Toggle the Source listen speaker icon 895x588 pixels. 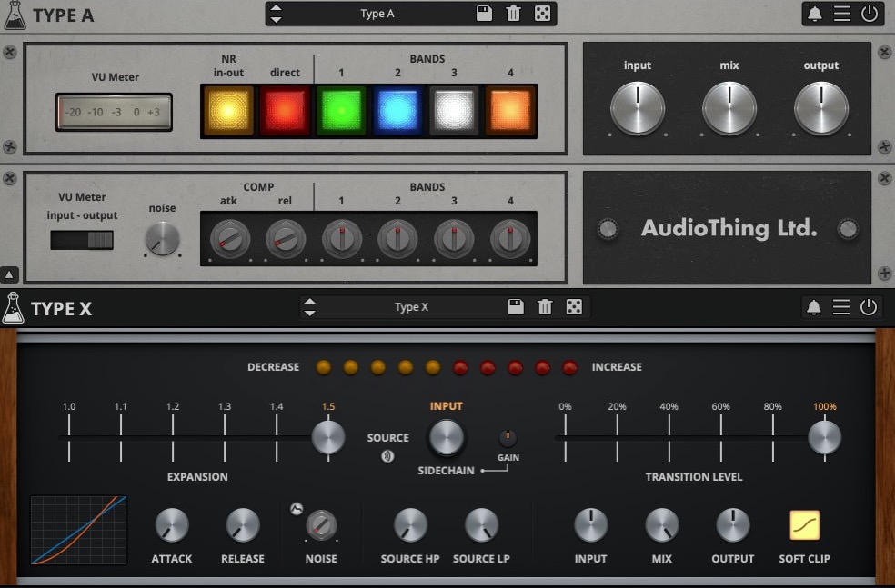pyautogui.click(x=387, y=456)
